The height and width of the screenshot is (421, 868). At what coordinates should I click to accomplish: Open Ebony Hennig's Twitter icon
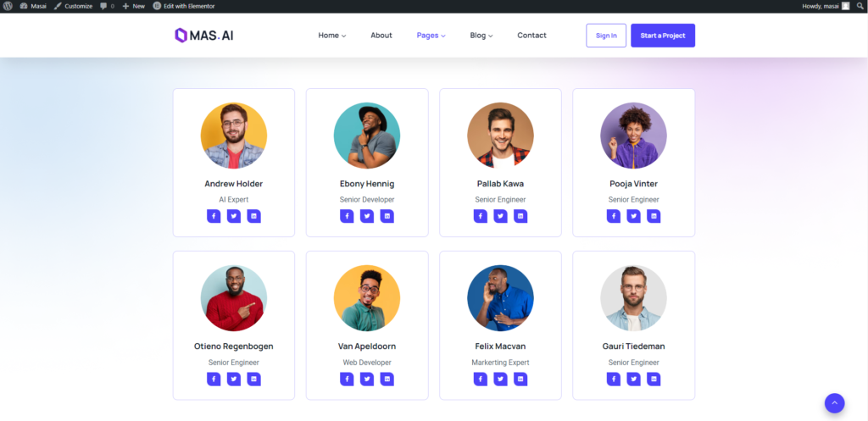(x=367, y=216)
